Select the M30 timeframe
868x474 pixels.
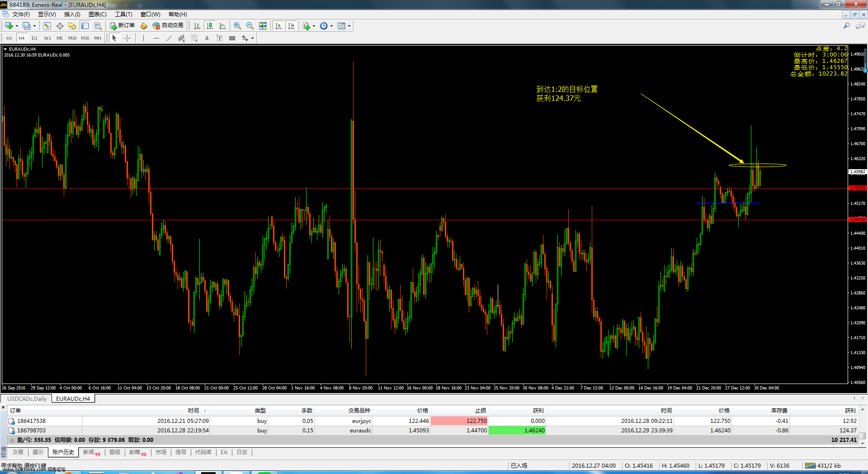(72, 38)
